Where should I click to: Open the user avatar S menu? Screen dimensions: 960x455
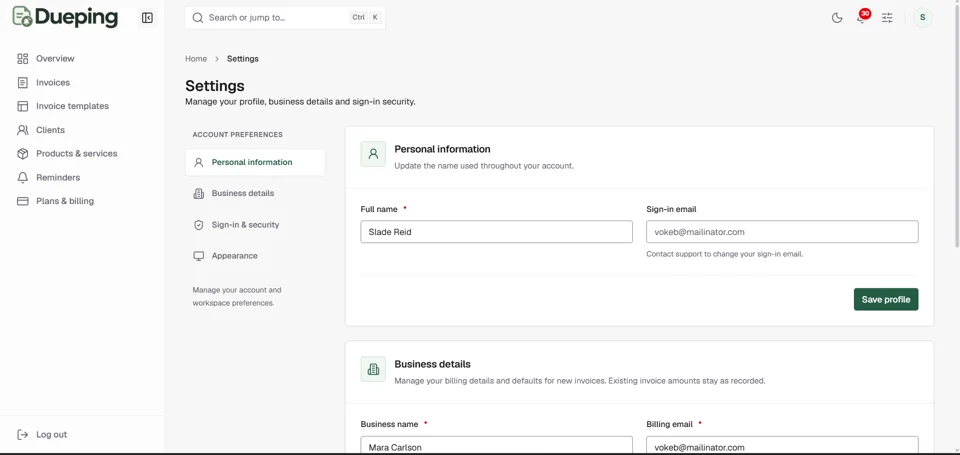pos(923,18)
